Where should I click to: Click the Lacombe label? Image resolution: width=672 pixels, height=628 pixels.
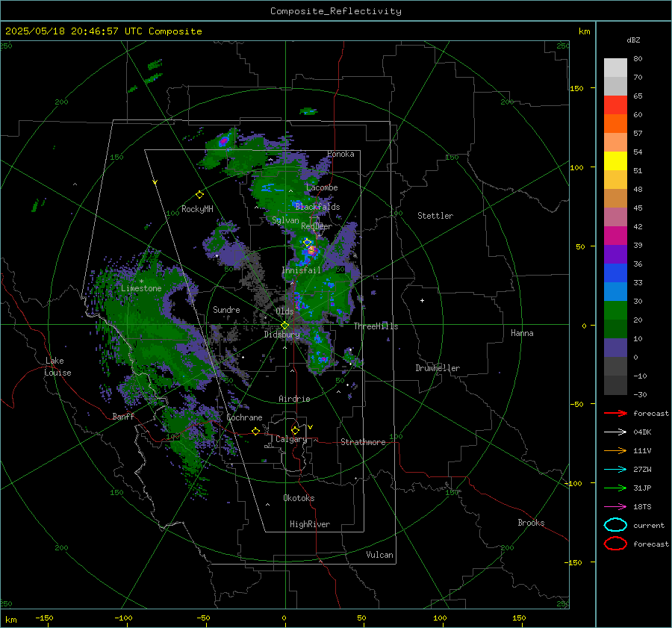point(322,187)
